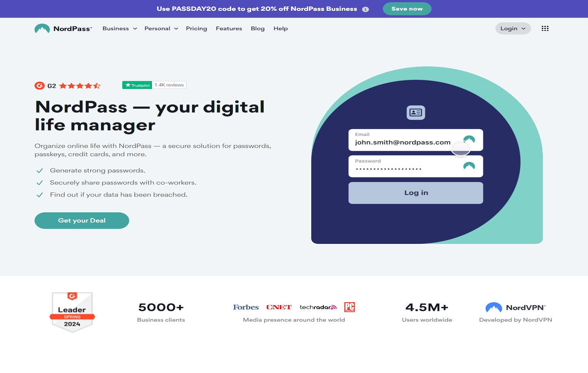This screenshot has height=373, width=588.
Task: Click the 1.4K reviews link
Action: pyautogui.click(x=169, y=85)
